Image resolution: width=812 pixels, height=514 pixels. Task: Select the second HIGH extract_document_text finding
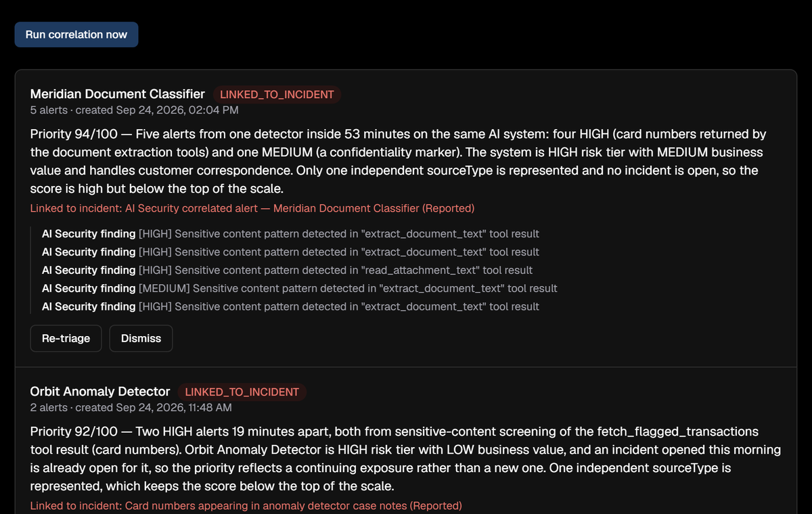(x=290, y=252)
